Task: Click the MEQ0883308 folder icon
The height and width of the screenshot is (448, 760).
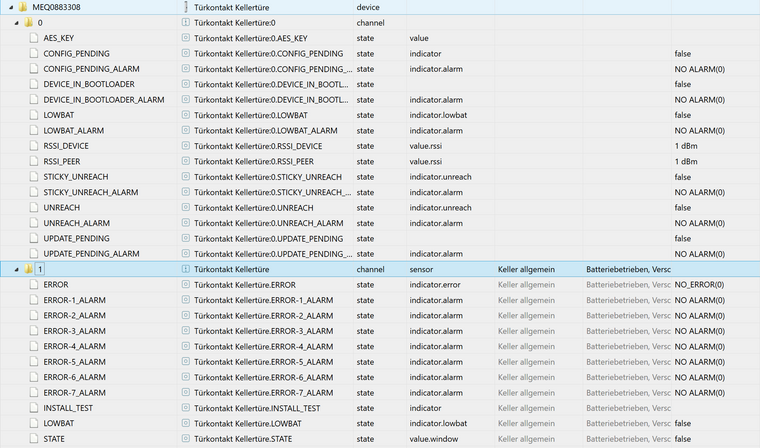Action: 22,7
